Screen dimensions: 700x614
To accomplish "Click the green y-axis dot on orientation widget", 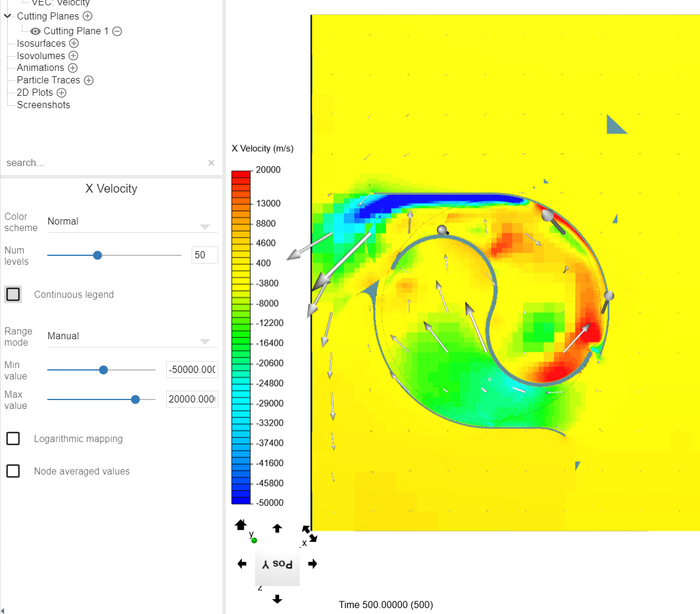I will [x=254, y=540].
